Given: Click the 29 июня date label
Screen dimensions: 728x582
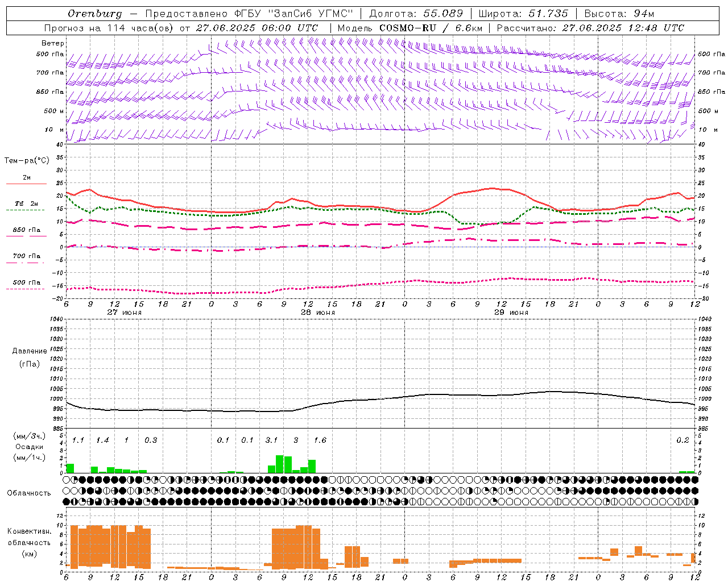Looking at the screenshot, I should click(x=511, y=312).
